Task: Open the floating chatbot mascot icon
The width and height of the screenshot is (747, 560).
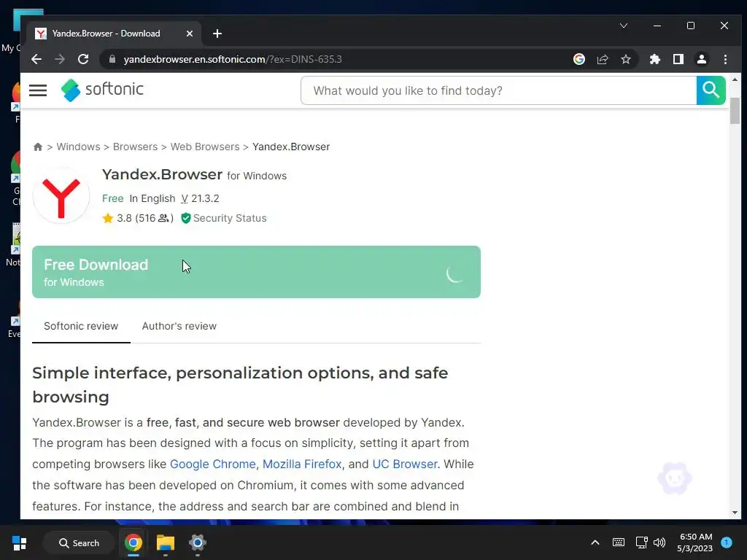Action: tap(675, 478)
